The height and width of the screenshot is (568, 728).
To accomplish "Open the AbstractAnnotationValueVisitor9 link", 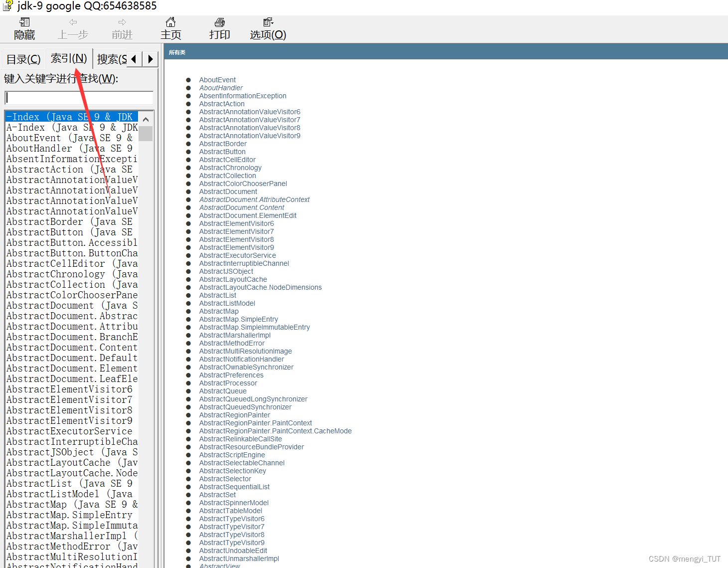I will (250, 136).
